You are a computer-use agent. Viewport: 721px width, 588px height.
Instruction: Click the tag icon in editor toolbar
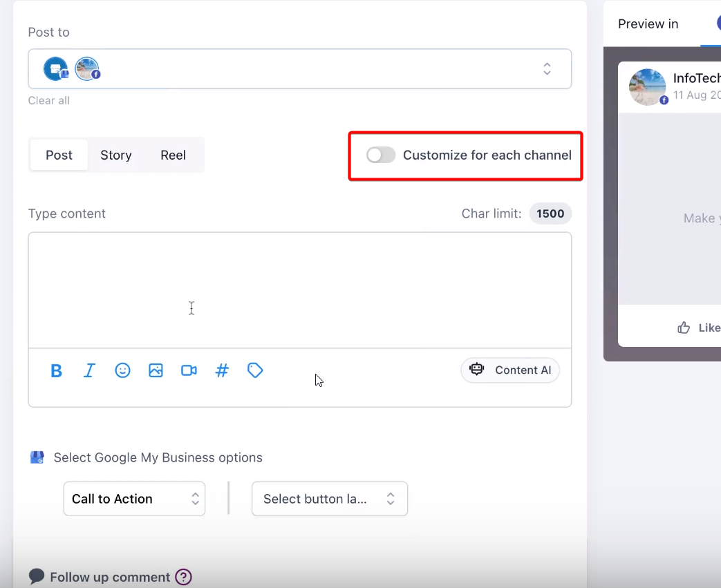point(255,371)
